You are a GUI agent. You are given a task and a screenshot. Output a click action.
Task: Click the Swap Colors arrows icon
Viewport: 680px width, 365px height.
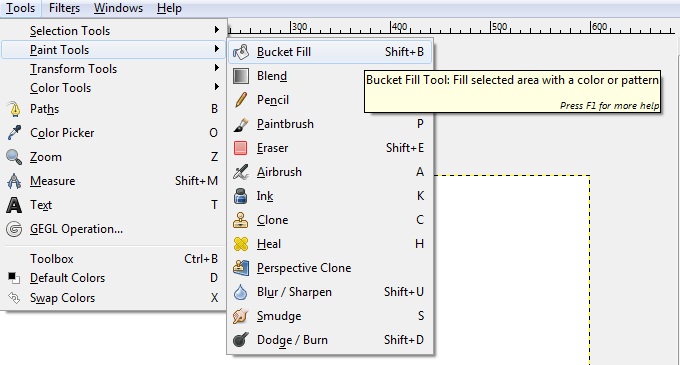point(14,298)
